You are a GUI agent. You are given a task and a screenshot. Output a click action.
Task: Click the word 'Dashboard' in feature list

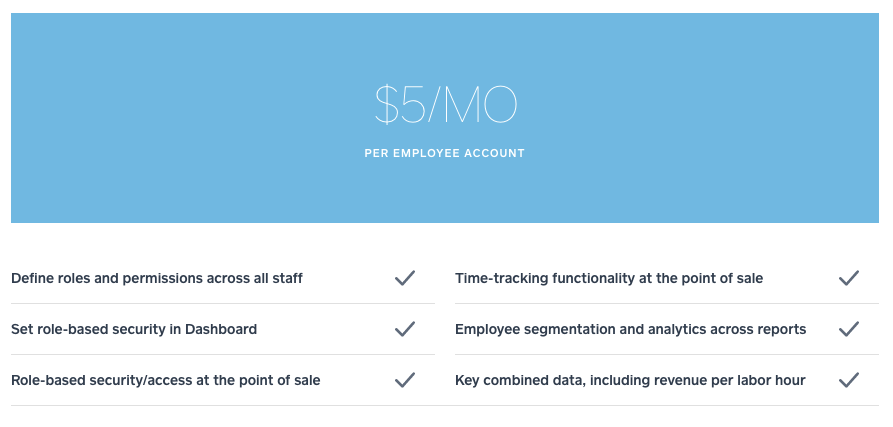(221, 329)
